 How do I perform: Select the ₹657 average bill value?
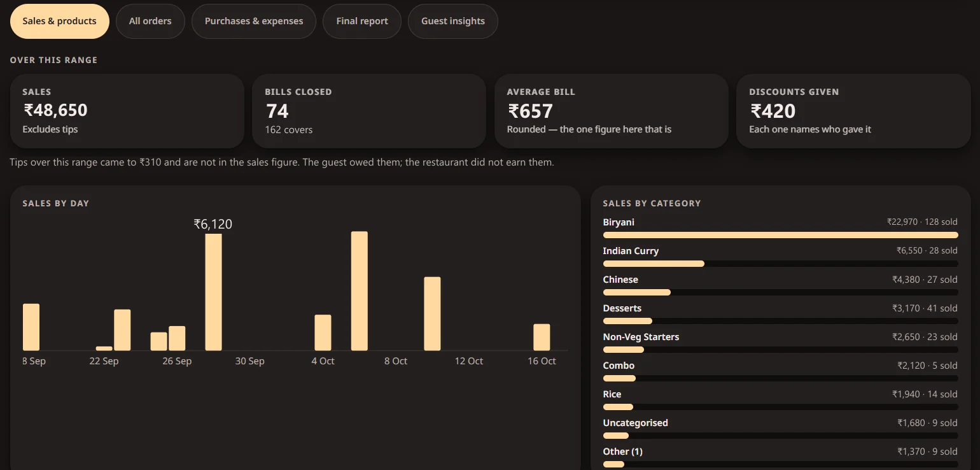[x=530, y=111]
